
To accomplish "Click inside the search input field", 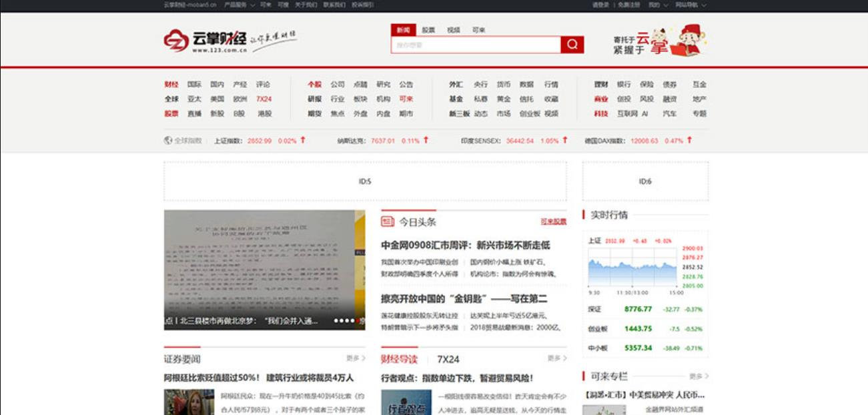I will click(x=475, y=45).
